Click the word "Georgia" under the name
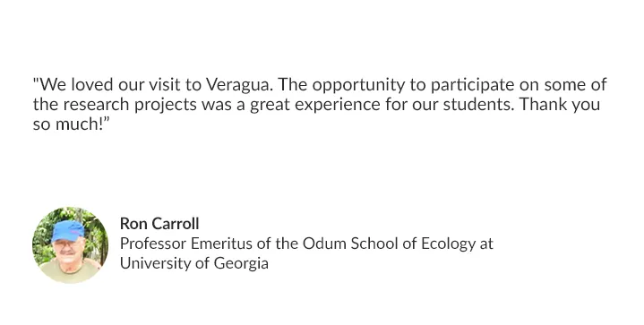This screenshot has height=325, width=644. (x=241, y=264)
